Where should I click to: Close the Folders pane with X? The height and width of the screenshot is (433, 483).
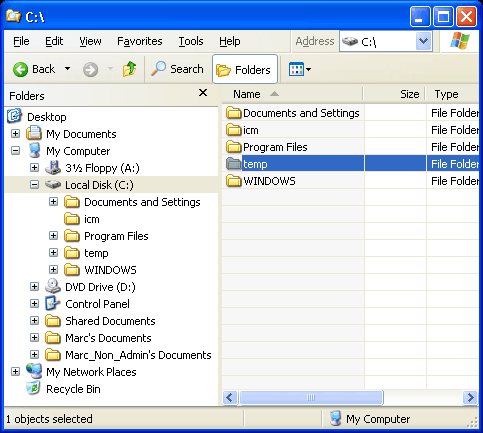203,93
